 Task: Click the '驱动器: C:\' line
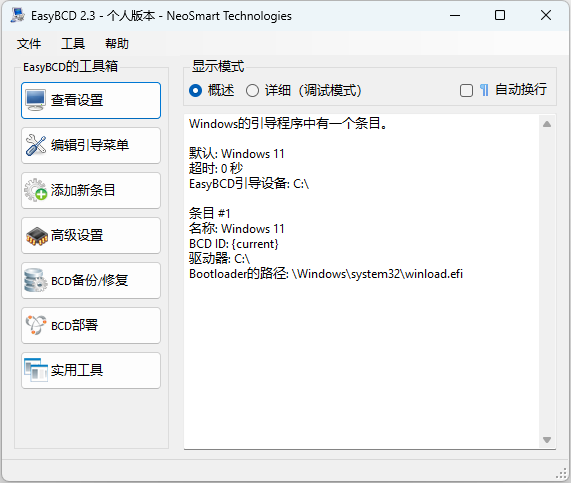220,258
